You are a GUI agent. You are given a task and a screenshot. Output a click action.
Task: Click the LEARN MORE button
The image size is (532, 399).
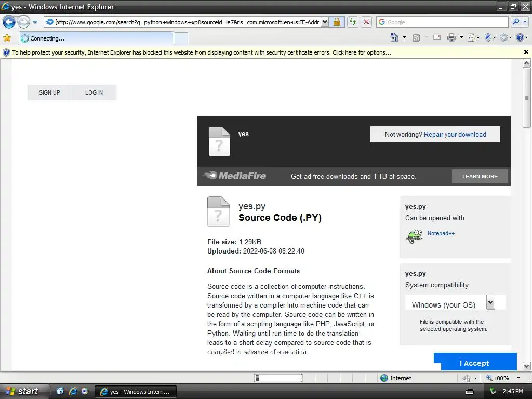(x=480, y=177)
